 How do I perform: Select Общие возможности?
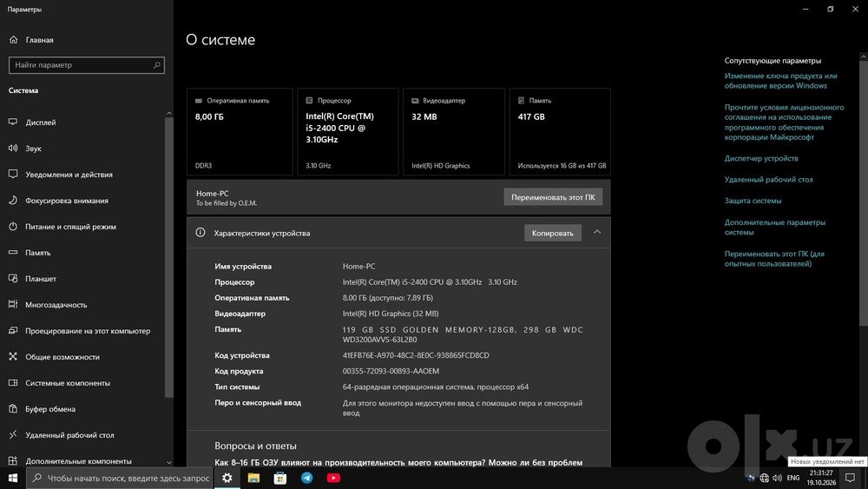click(x=62, y=357)
